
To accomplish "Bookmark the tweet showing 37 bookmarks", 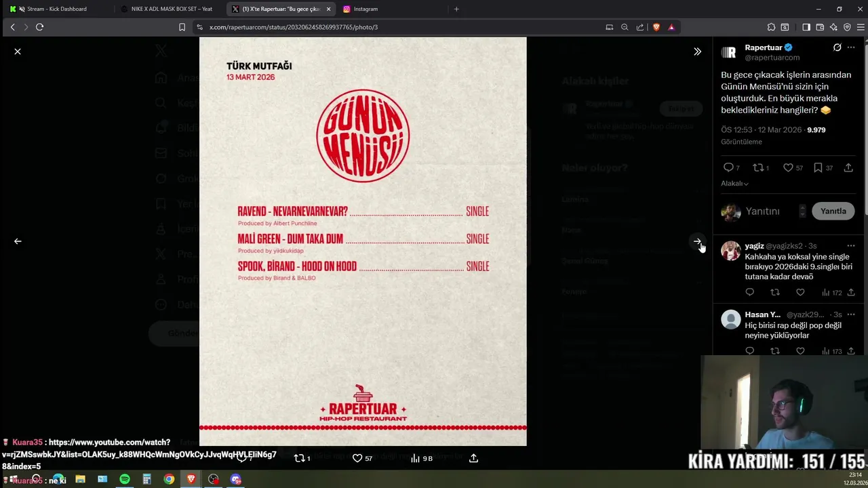I will pos(823,167).
